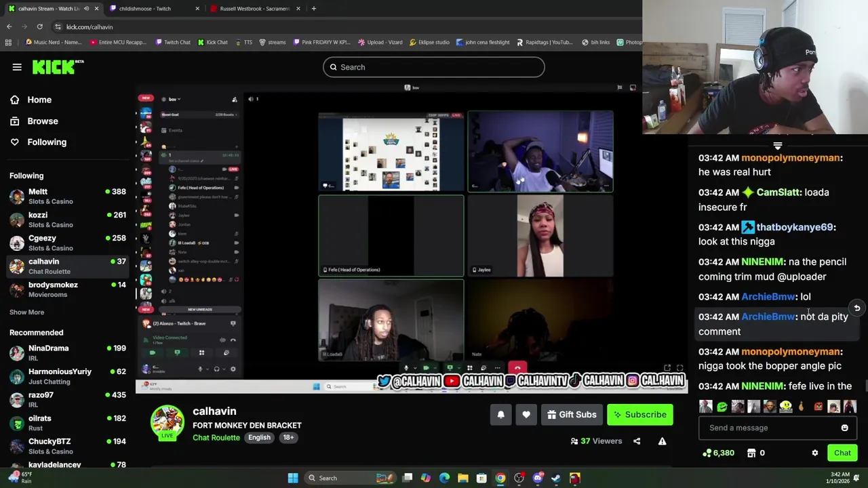The image size is (868, 488).
Task: Open chat settings gear
Action: tap(815, 453)
